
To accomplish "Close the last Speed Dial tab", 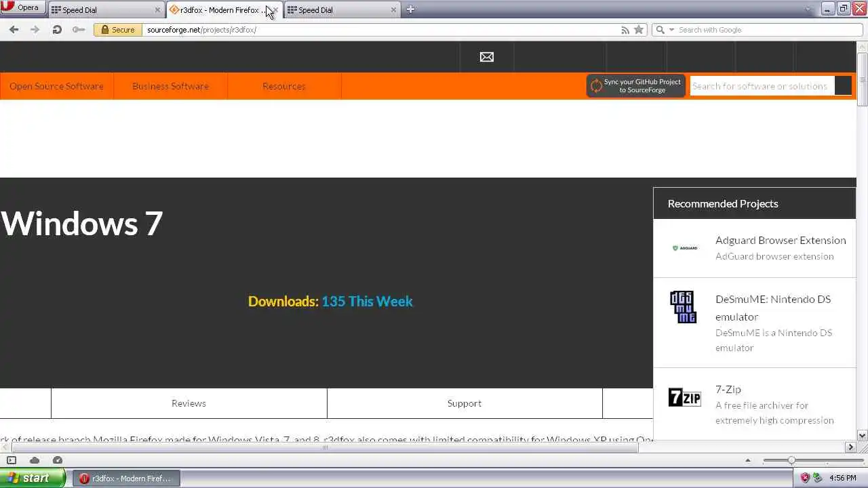I will click(393, 10).
